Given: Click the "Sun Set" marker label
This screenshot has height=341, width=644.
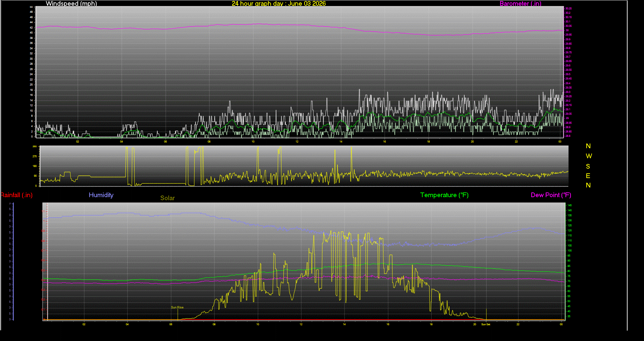Looking at the screenshot, I should click(486, 324).
